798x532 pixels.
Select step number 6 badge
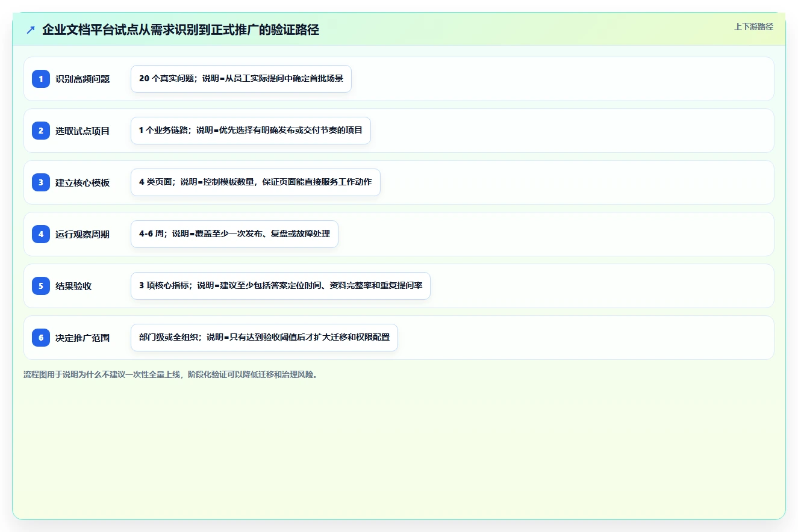point(41,338)
